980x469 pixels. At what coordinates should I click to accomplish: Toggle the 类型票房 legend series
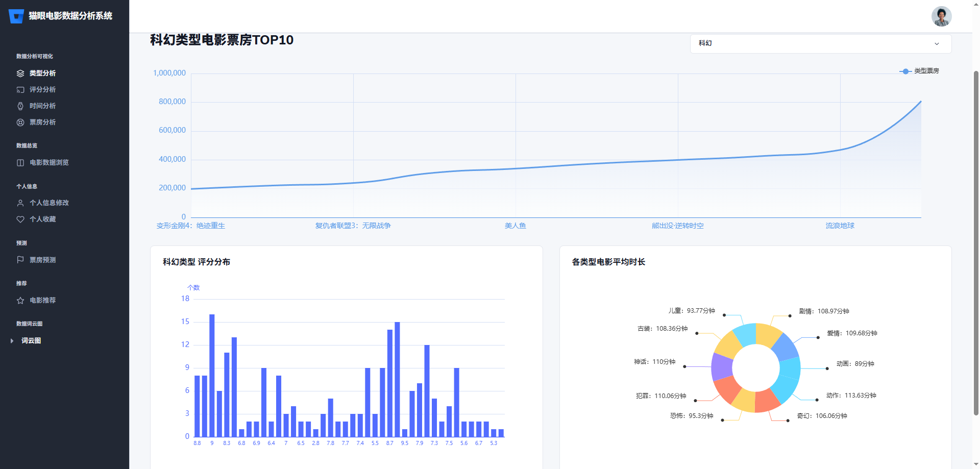point(919,71)
